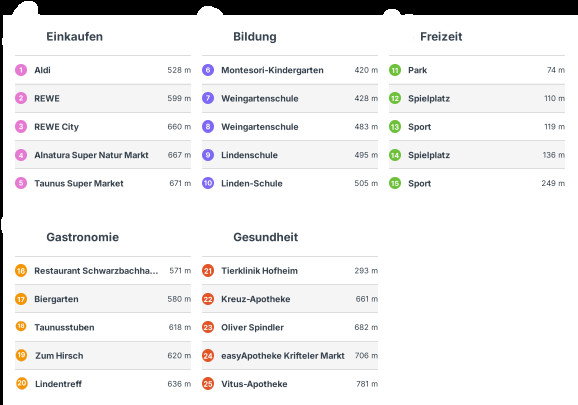Viewport: 578px width, 405px height.
Task: Select the Lindenschule row in Bildung
Action: coord(290,155)
